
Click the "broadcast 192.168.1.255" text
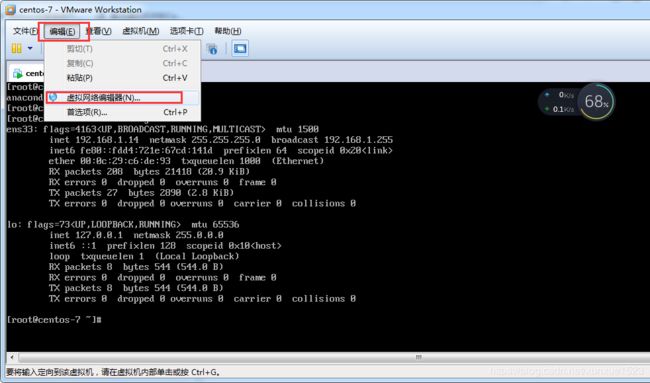332,140
